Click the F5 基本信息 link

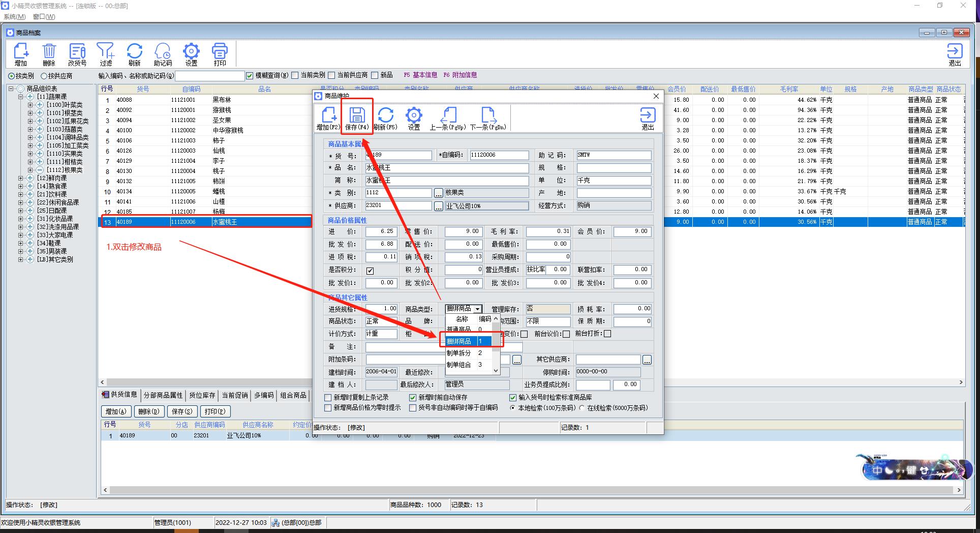point(420,75)
